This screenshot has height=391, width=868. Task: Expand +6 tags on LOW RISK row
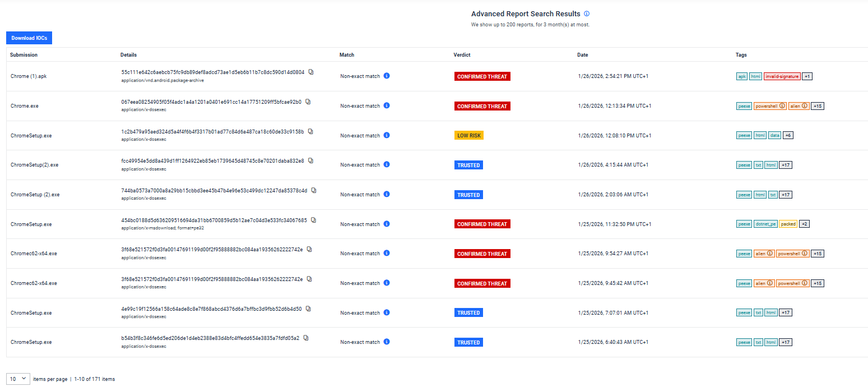[788, 135]
